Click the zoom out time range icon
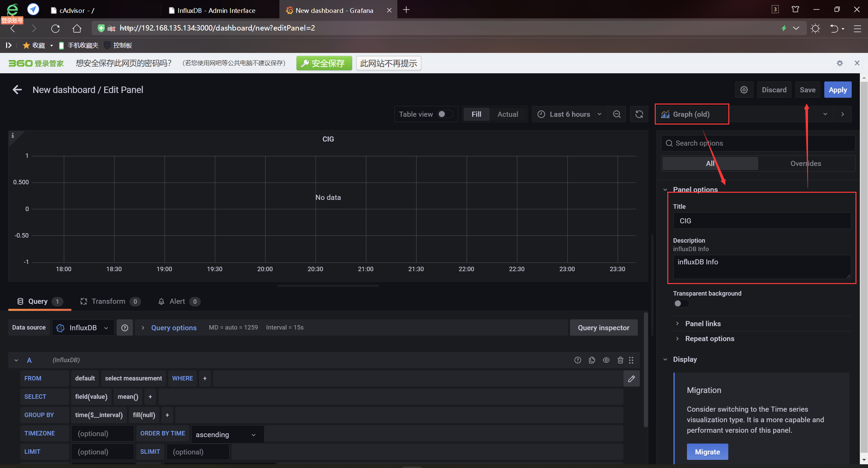This screenshot has height=468, width=868. coord(617,114)
